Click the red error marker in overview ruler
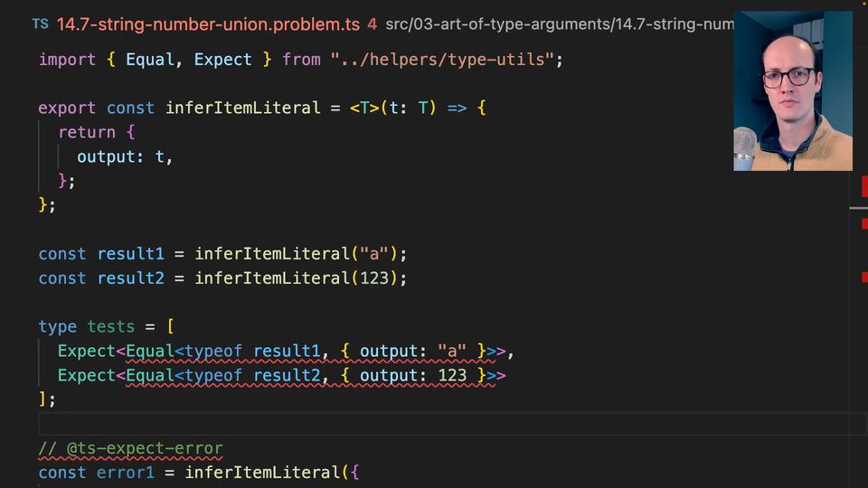This screenshot has height=488, width=868. click(x=864, y=186)
